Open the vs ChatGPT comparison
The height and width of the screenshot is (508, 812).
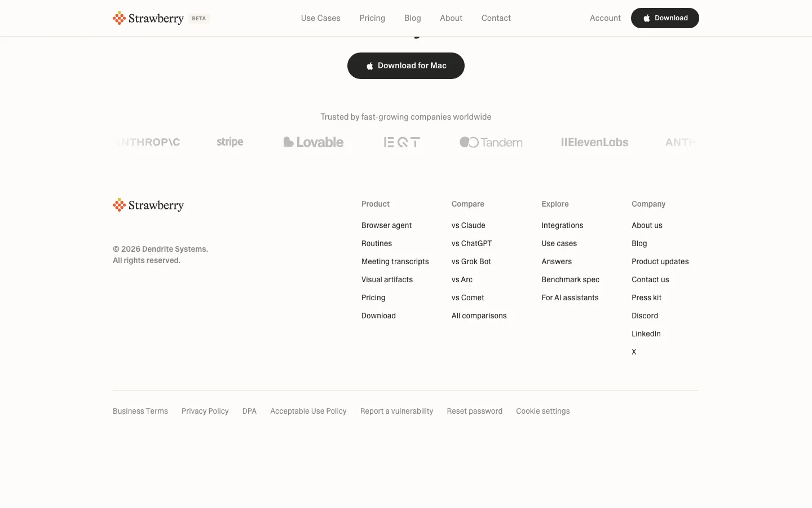click(x=472, y=243)
